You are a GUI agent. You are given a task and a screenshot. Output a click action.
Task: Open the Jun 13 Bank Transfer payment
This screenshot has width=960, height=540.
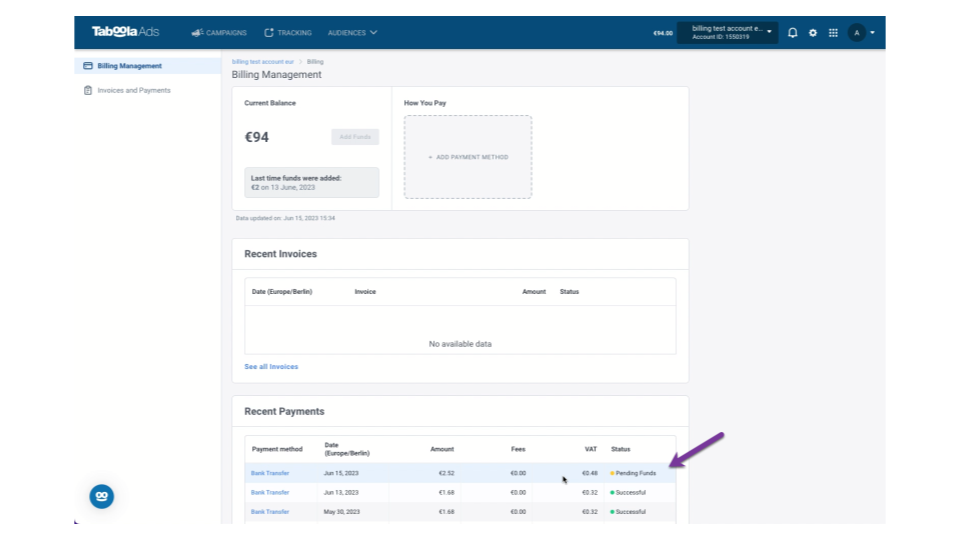pyautogui.click(x=270, y=492)
